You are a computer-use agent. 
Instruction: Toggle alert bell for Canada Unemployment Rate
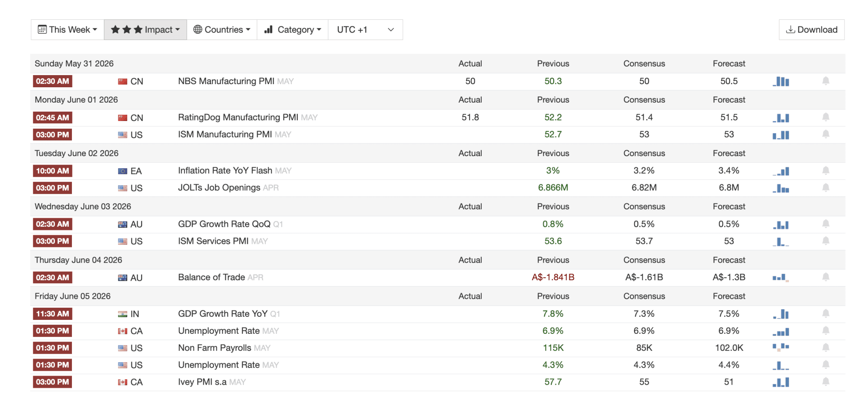coord(826,331)
